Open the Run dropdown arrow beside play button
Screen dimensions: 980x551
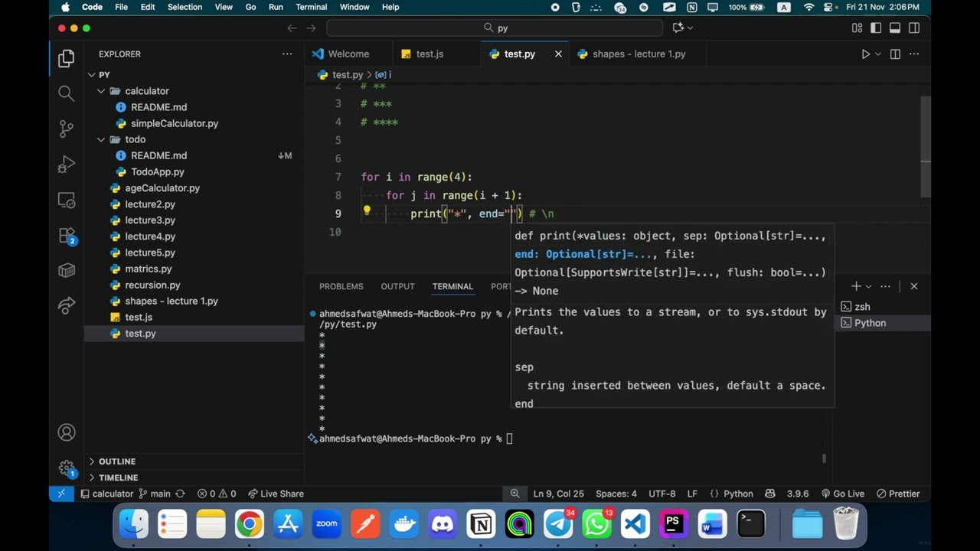(878, 54)
